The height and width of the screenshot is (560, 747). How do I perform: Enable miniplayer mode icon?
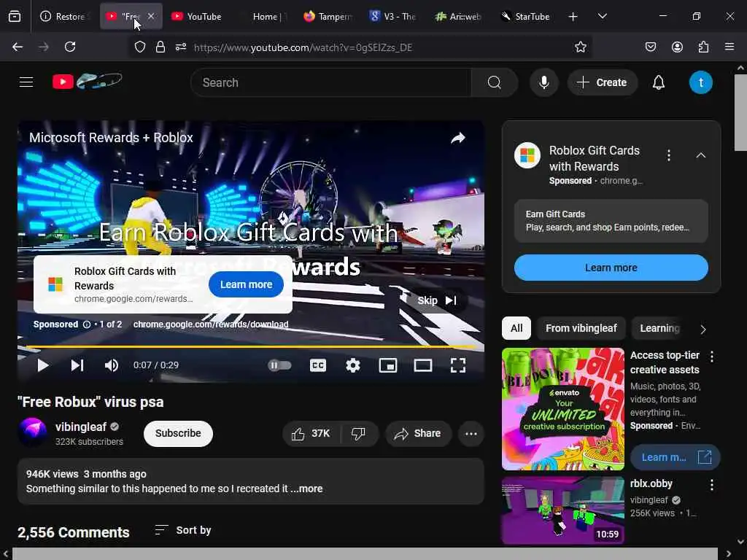[x=388, y=365]
